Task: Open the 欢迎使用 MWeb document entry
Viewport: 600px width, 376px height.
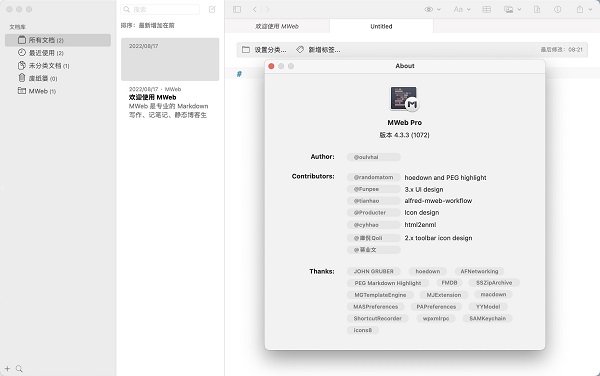Action: click(x=170, y=102)
